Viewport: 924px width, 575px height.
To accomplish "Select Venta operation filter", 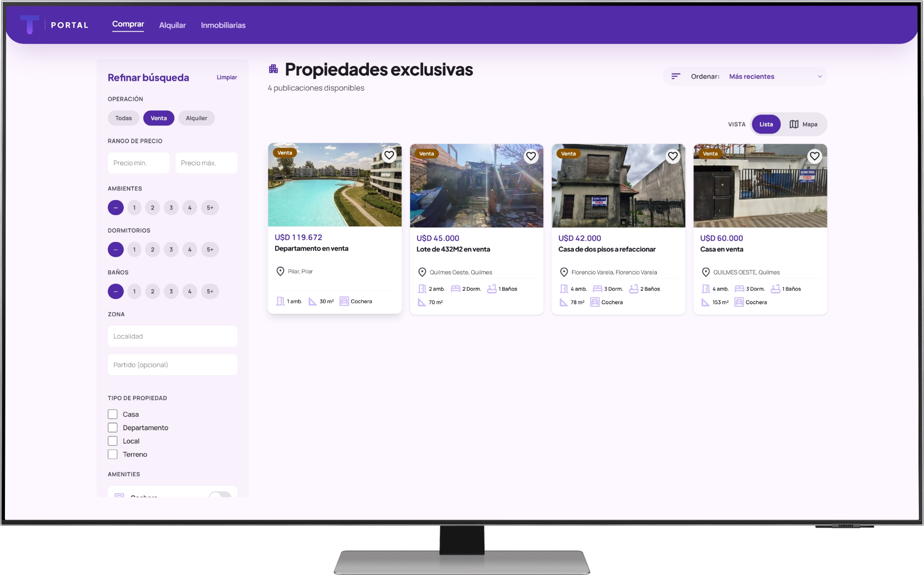I will click(x=159, y=118).
